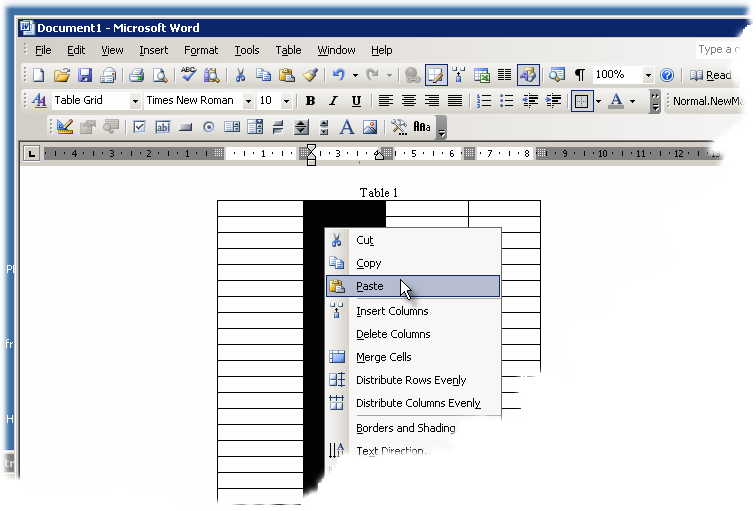This screenshot has height=511, width=756.
Task: Toggle Document Map icon
Action: click(x=557, y=75)
